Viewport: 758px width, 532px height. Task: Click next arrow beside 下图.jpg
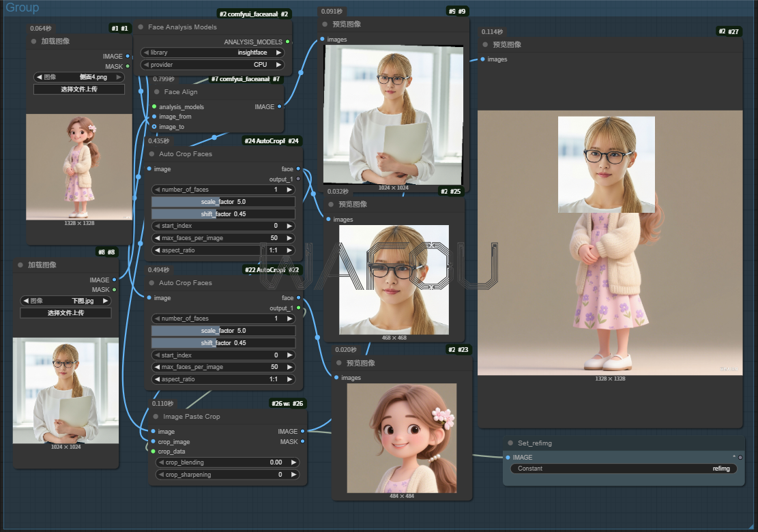pyautogui.click(x=105, y=301)
